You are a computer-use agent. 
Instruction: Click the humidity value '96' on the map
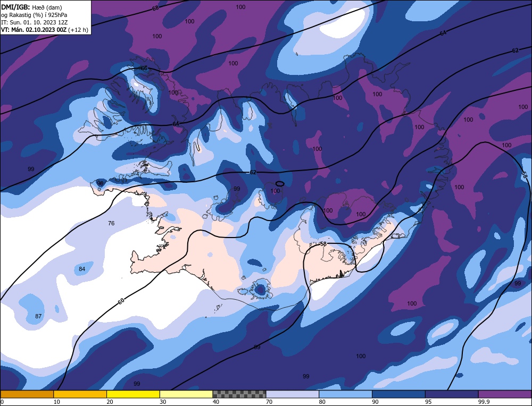100,183
